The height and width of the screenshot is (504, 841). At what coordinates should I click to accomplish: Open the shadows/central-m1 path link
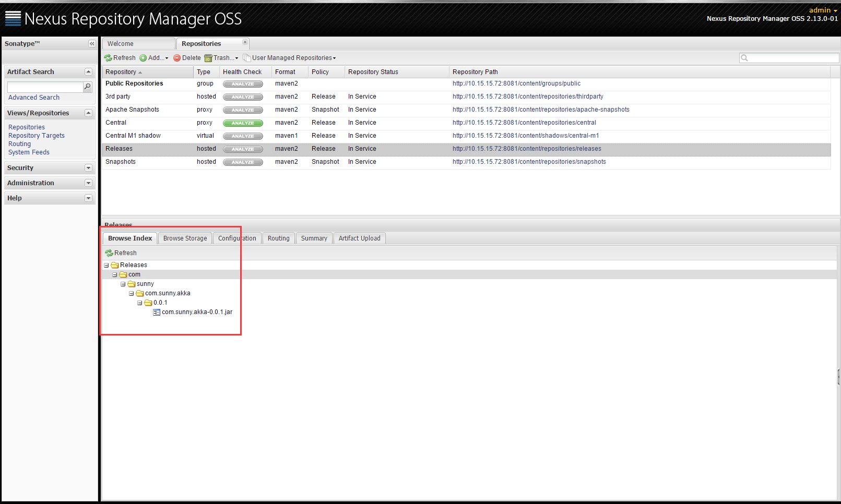[526, 136]
